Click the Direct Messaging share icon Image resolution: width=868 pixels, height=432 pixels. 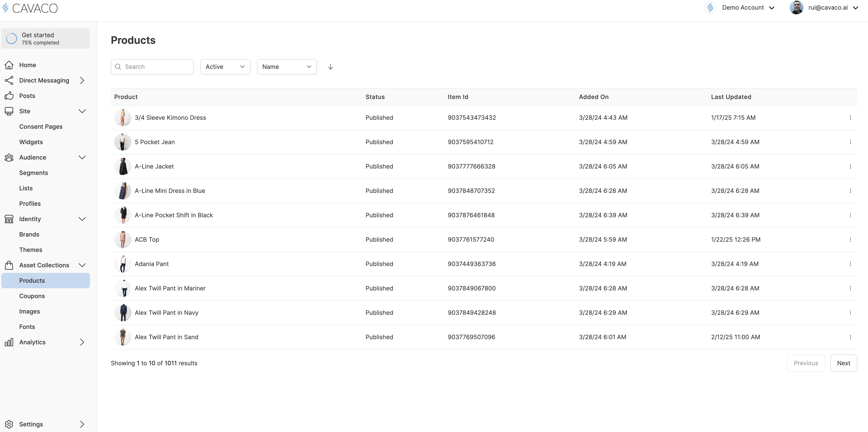(9, 80)
